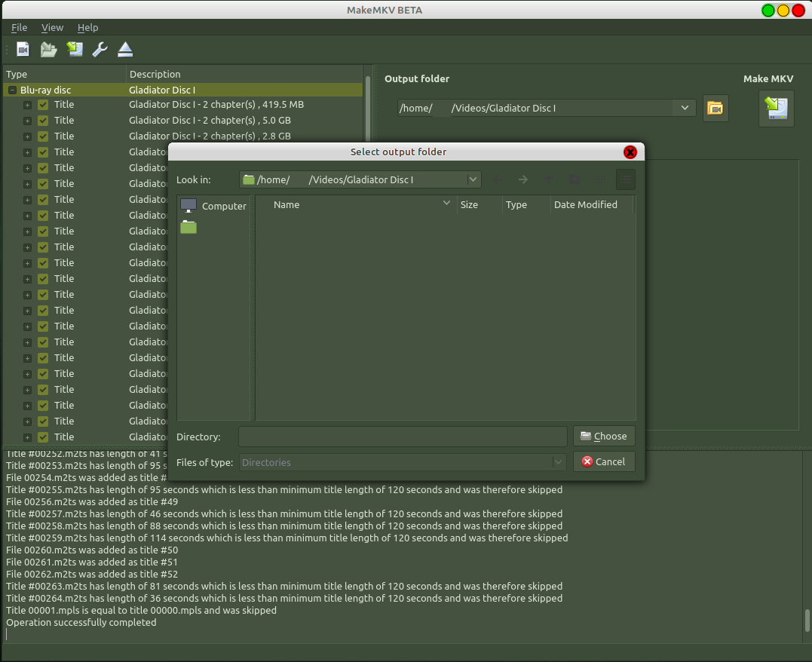Uncheck the 419.5 MB title checkbox

tap(43, 105)
